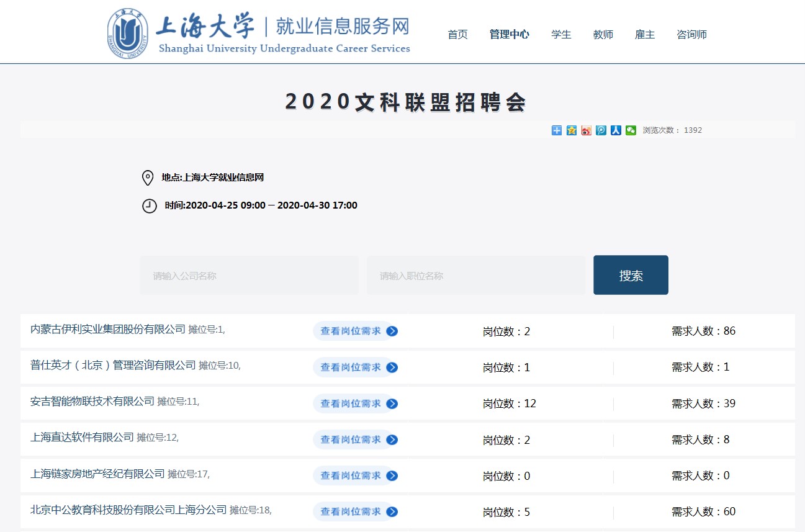Open 北京中公教育科技 上海分公司 company link

click(x=128, y=510)
